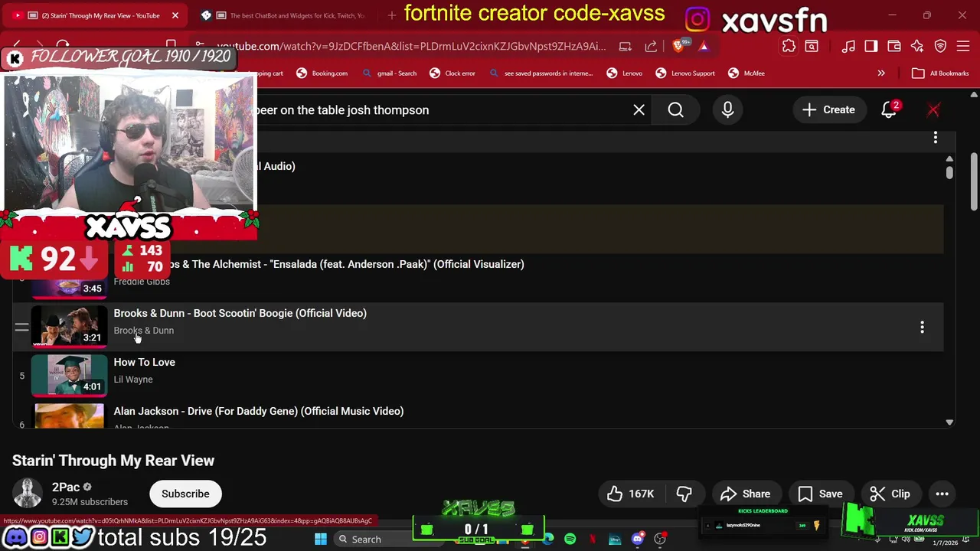Open the Brave Wallet icon
Image resolution: width=980 pixels, height=551 pixels.
[894, 46]
